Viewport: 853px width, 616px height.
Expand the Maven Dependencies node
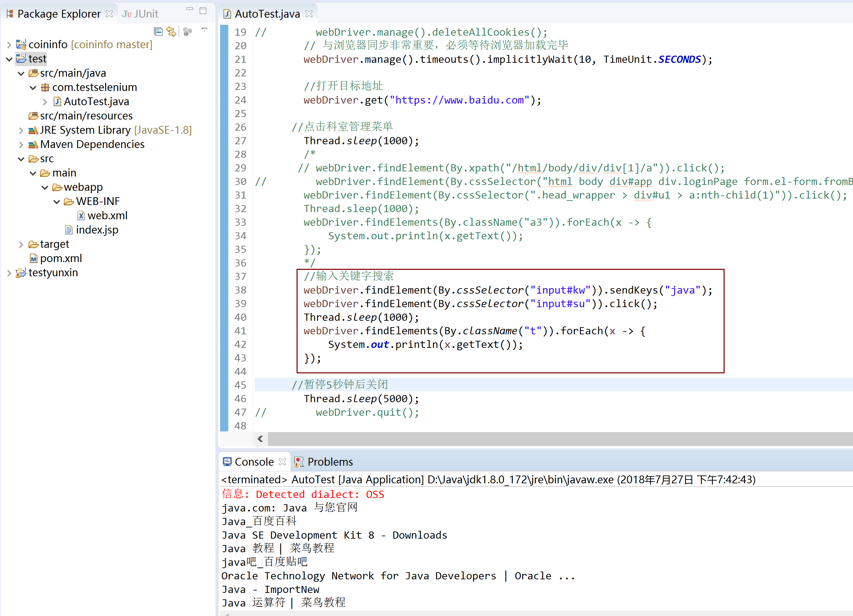(x=21, y=145)
